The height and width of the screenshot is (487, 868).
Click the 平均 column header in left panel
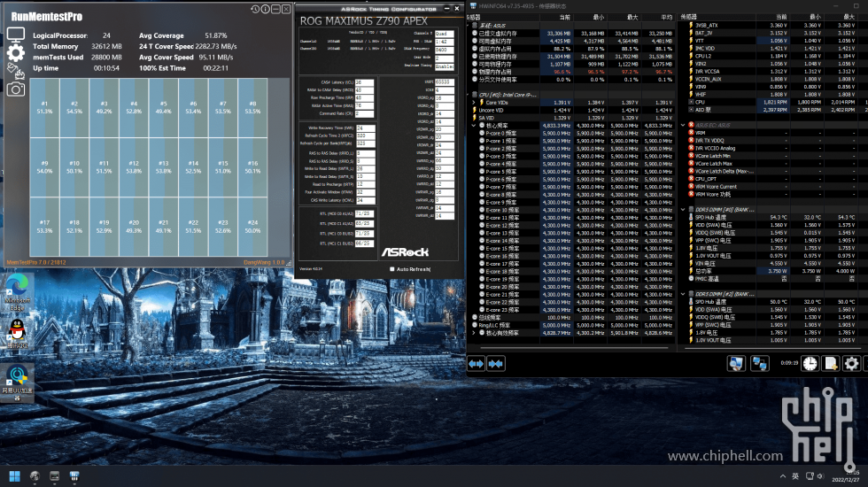(657, 17)
